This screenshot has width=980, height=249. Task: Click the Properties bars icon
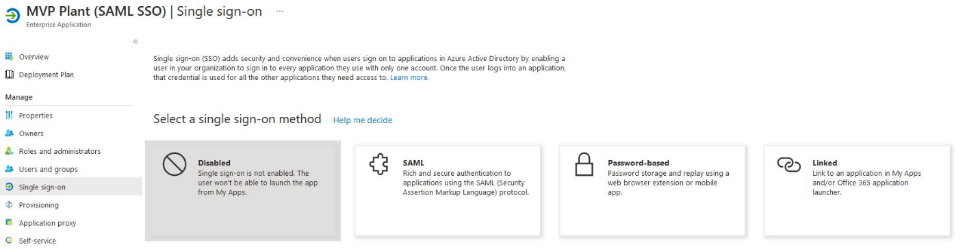coord(9,116)
